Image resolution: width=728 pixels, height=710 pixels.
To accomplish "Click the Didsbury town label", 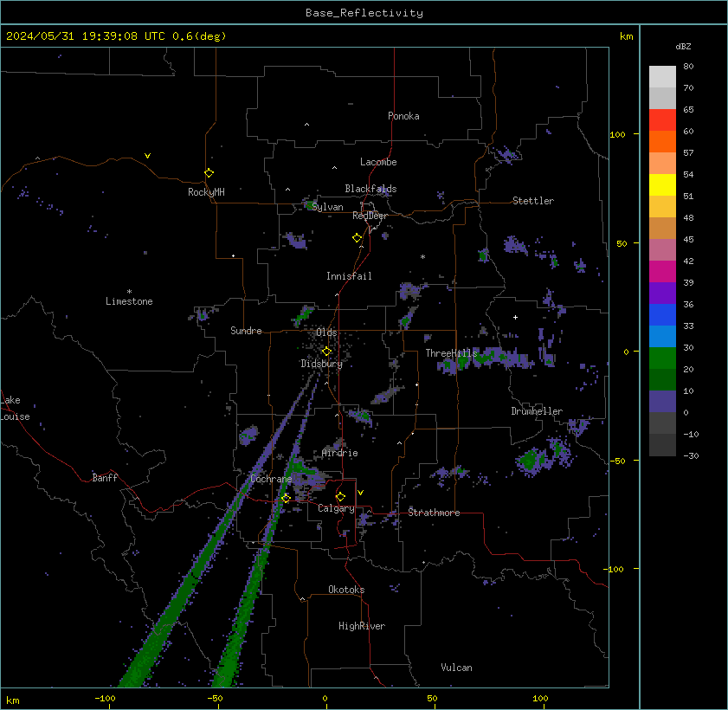I will pyautogui.click(x=321, y=364).
